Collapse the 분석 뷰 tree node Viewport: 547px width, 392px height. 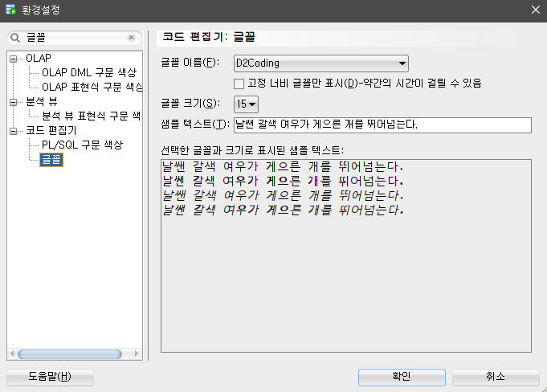(14, 102)
